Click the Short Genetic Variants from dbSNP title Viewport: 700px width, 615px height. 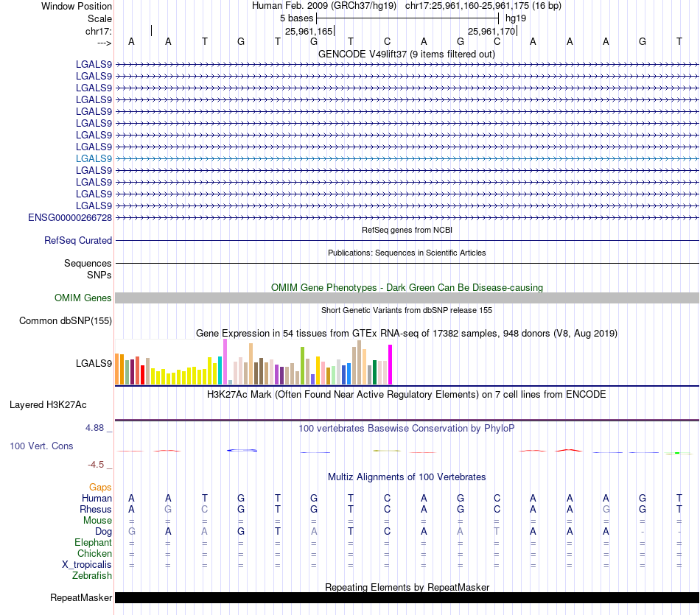pyautogui.click(x=407, y=310)
